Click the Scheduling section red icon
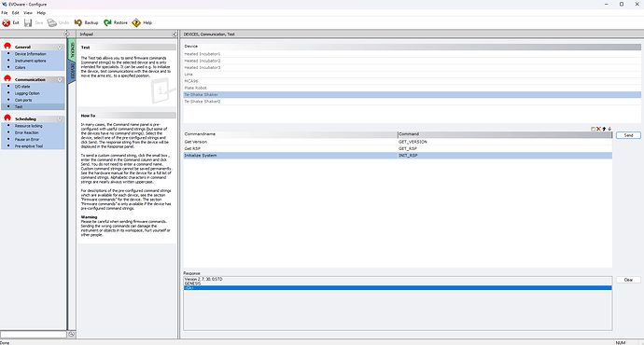The height and width of the screenshot is (345, 644). [x=7, y=117]
